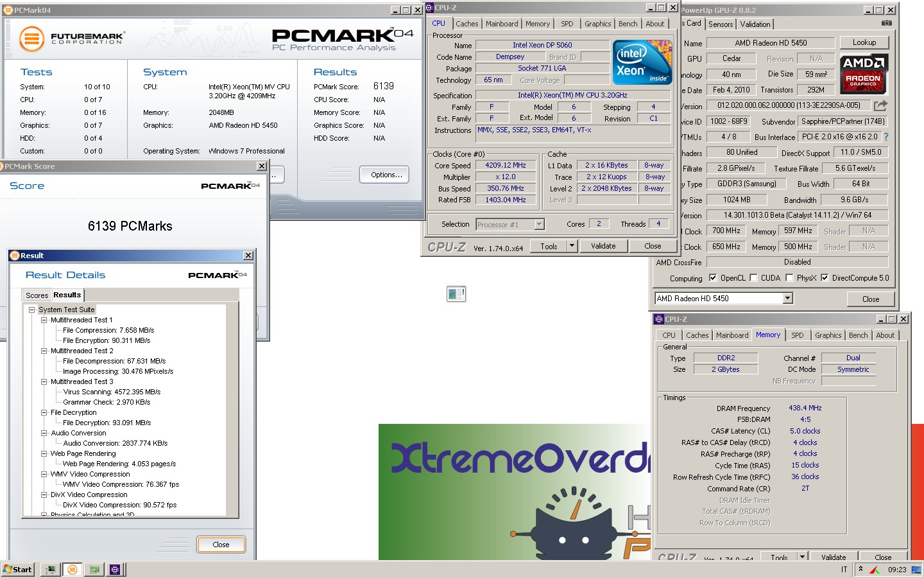Open the Sensors tab in GPU-Z
924x578 pixels.
[721, 24]
